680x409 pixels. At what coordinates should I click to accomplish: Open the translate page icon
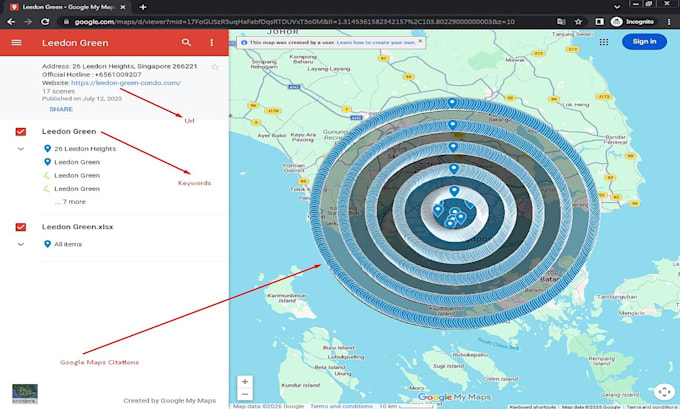tap(561, 22)
